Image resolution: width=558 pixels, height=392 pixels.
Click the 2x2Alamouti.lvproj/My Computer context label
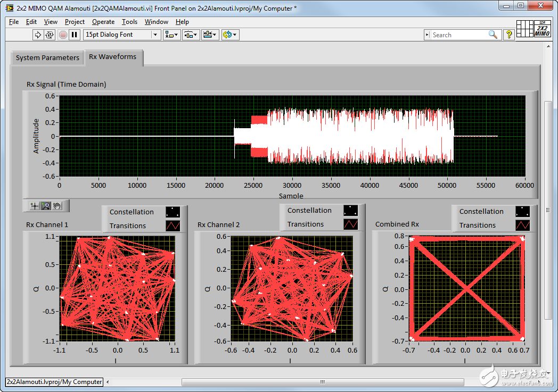(x=54, y=382)
